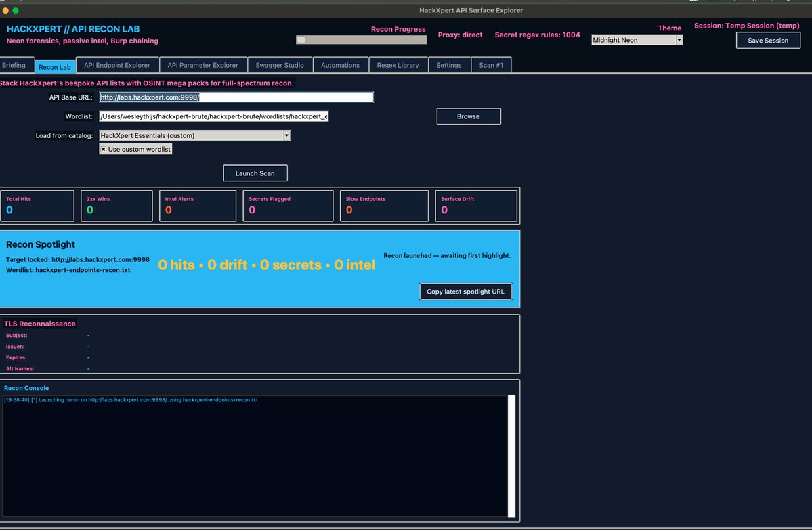Select the Slow Endpoints stat card
The image size is (812, 530).
click(x=384, y=206)
